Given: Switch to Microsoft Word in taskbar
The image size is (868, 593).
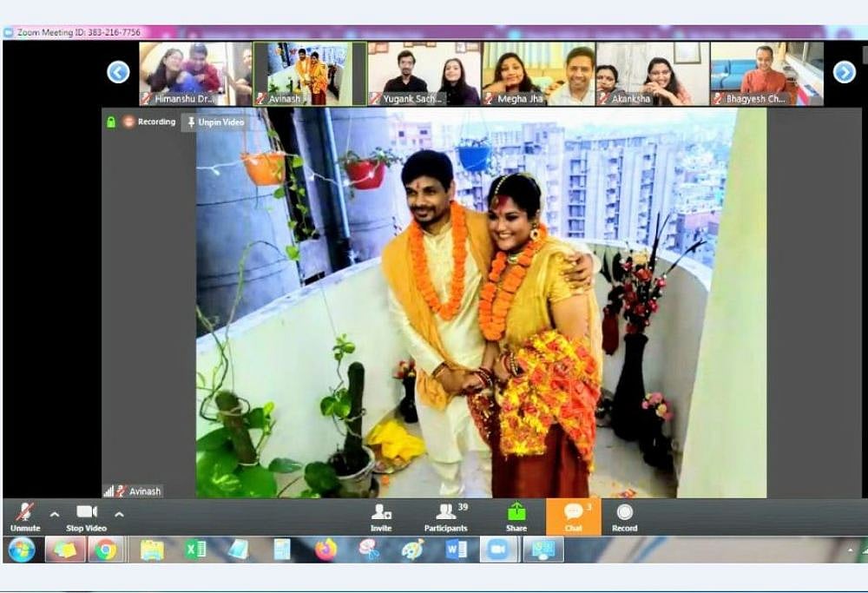Looking at the screenshot, I should (456, 550).
